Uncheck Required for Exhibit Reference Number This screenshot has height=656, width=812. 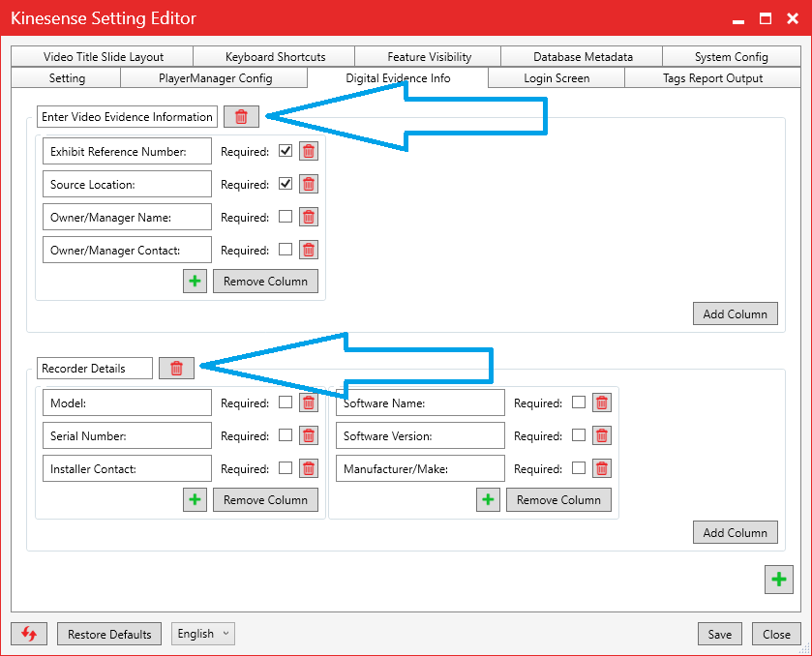286,151
